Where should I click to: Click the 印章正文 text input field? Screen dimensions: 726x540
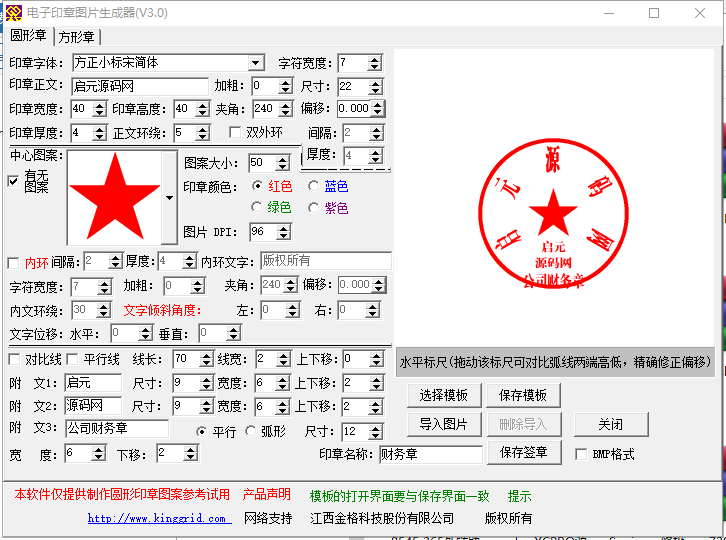138,86
